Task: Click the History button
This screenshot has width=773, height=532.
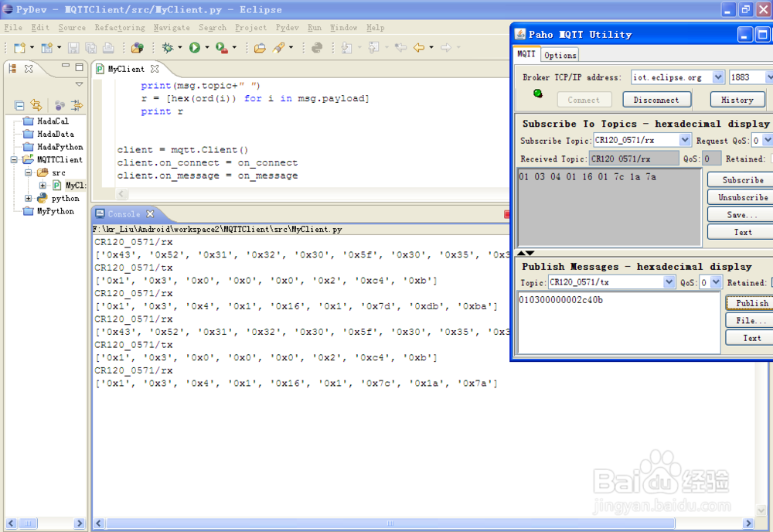Action: (737, 100)
